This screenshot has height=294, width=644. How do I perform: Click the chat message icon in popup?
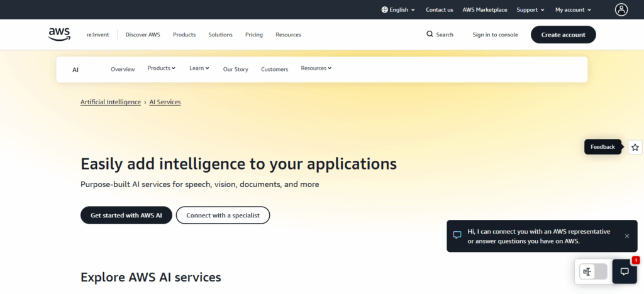click(457, 236)
